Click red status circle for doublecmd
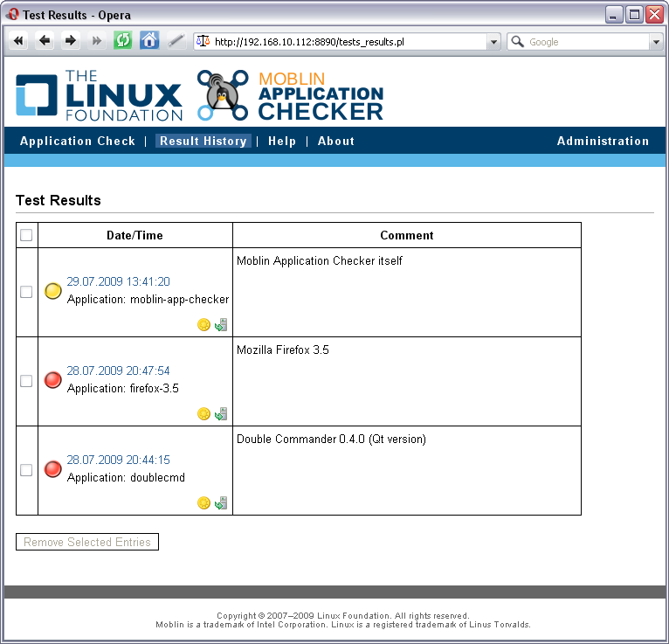 point(53,469)
